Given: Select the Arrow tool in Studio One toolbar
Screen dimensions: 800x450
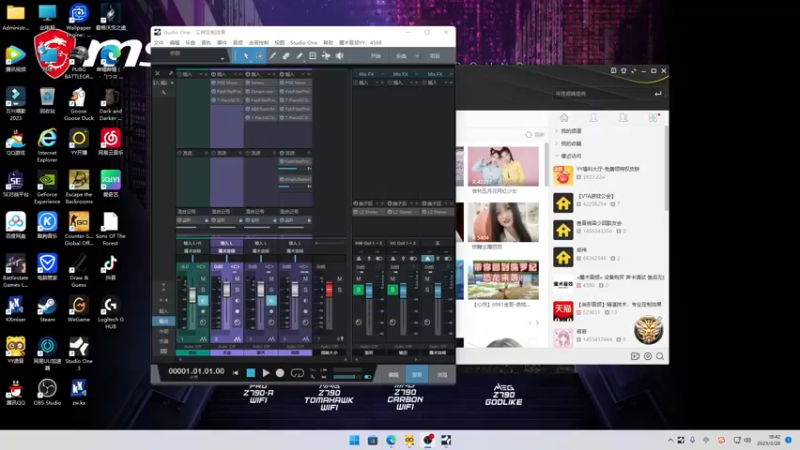Looking at the screenshot, I should (246, 56).
